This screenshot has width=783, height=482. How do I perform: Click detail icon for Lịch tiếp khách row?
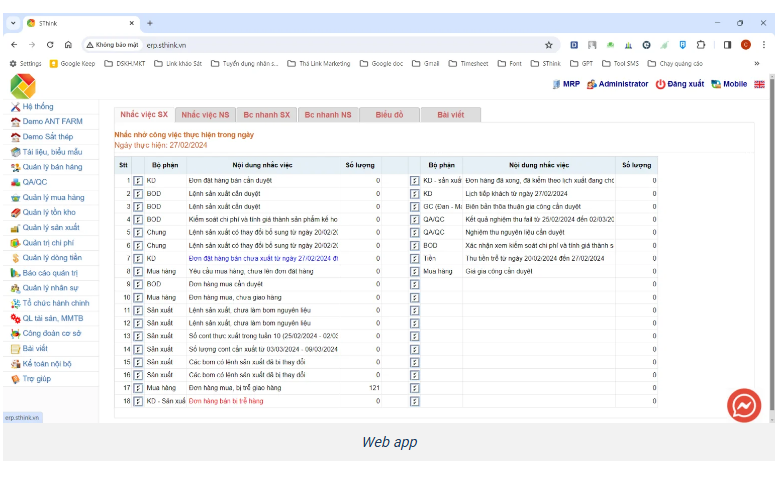[414, 193]
